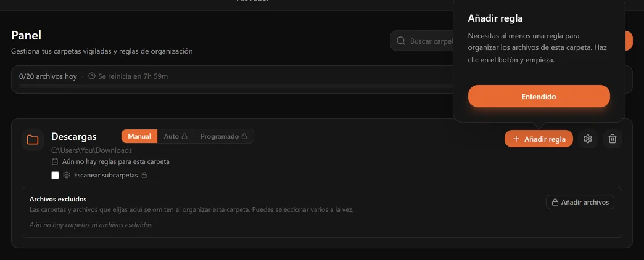This screenshot has height=260, width=644.
Task: Click 'Se reinicia en 7h 59m' text
Action: 133,76
